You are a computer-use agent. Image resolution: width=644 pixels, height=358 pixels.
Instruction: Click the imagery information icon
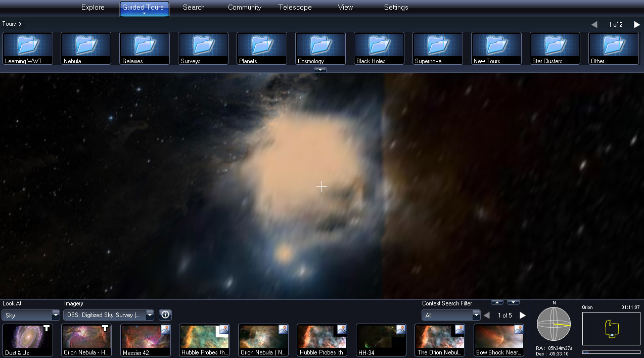(165, 315)
